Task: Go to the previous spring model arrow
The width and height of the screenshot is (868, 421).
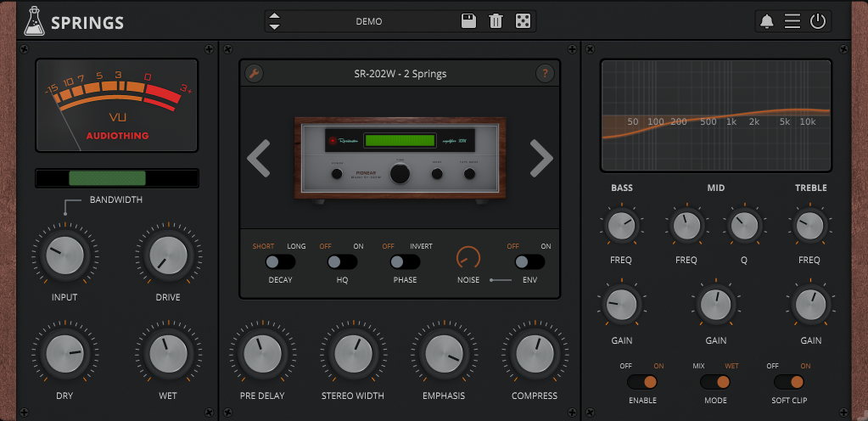Action: pyautogui.click(x=259, y=158)
